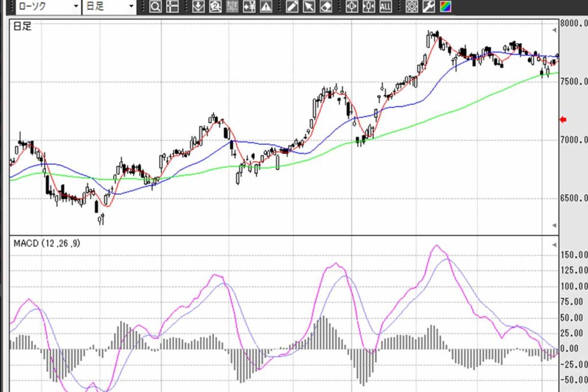Image resolution: width=588 pixels, height=392 pixels.
Task: Click the diamond pattern icon in toolbar
Action: [x=411, y=7]
